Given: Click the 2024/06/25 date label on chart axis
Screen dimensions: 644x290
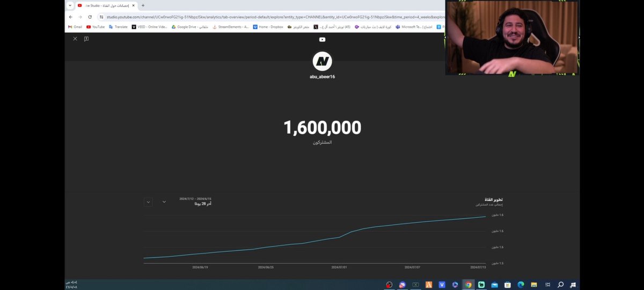Looking at the screenshot, I should tap(266, 267).
